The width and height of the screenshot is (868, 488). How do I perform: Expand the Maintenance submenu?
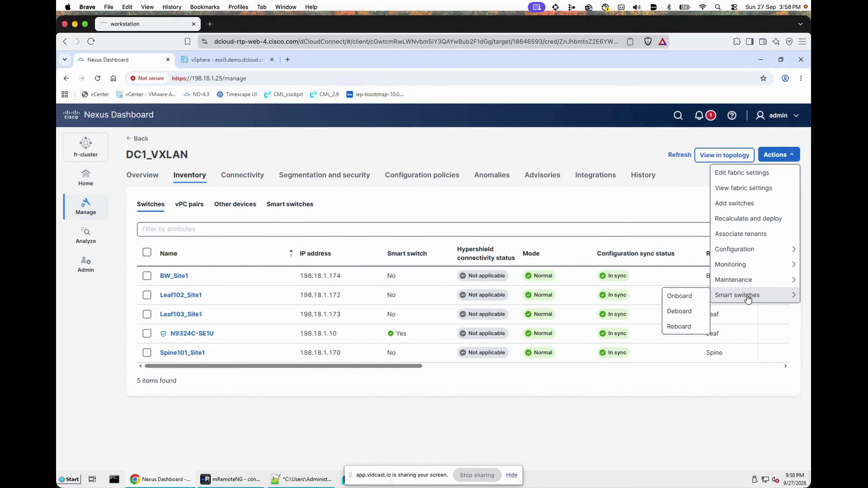(755, 280)
